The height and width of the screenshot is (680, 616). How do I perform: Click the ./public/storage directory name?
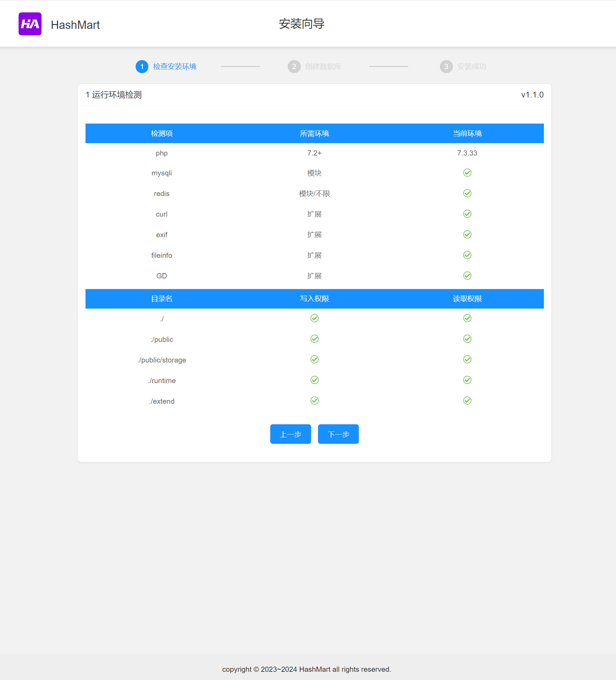(x=162, y=360)
